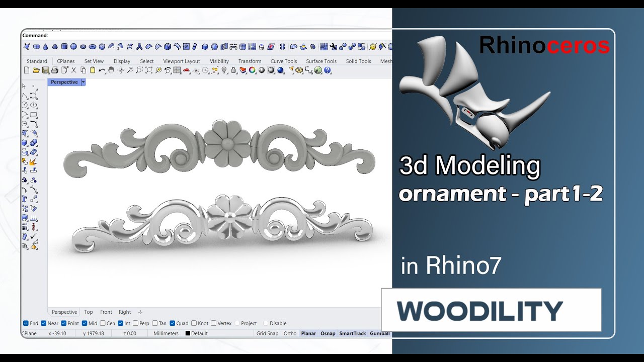
Task: Toggle Gumball in the status bar
Action: pyautogui.click(x=380, y=333)
